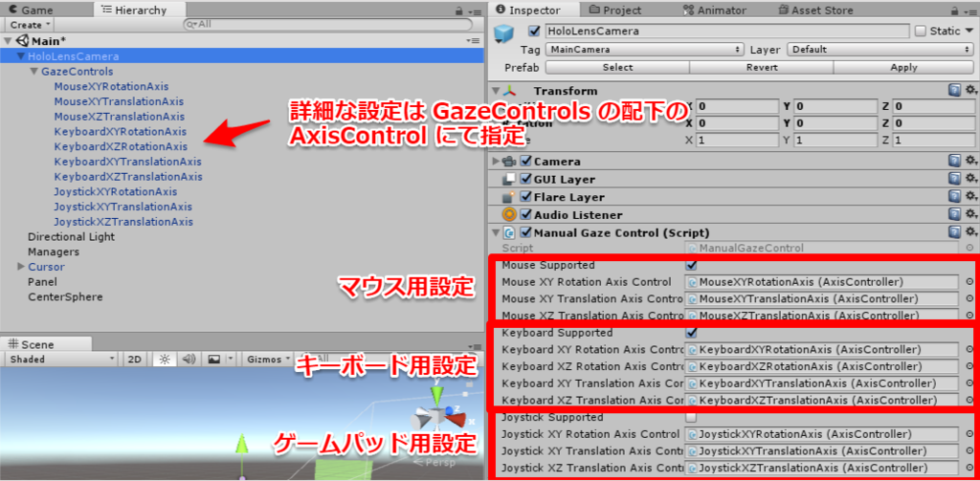
Task: Expand the Camera component foldout
Action: (x=497, y=162)
